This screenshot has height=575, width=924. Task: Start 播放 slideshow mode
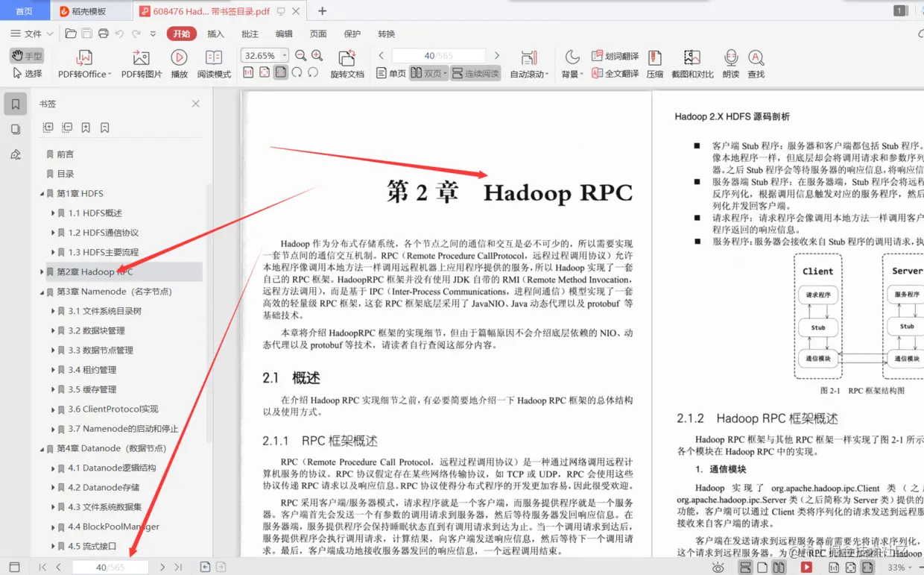coord(179,64)
